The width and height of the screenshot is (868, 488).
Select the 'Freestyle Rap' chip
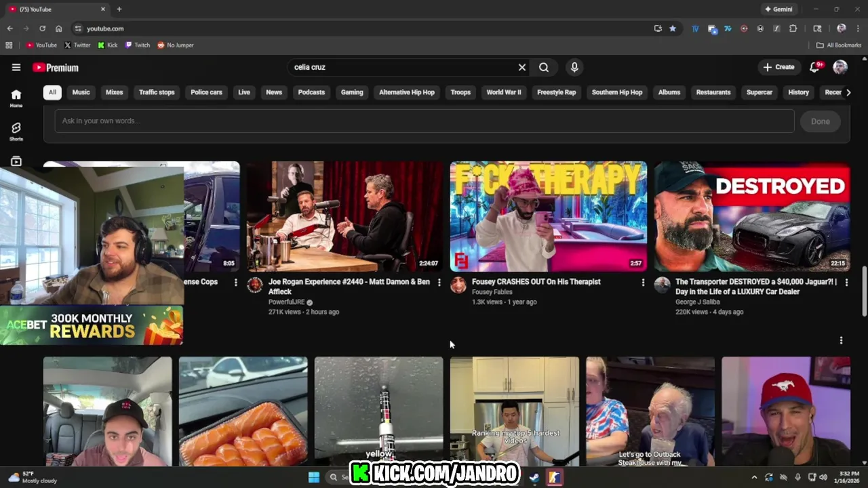(x=557, y=92)
